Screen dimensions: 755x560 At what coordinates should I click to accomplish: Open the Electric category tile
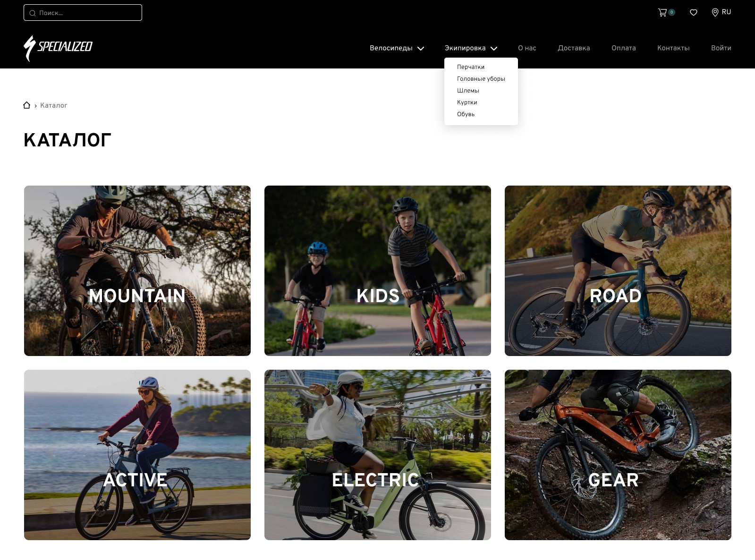click(378, 455)
